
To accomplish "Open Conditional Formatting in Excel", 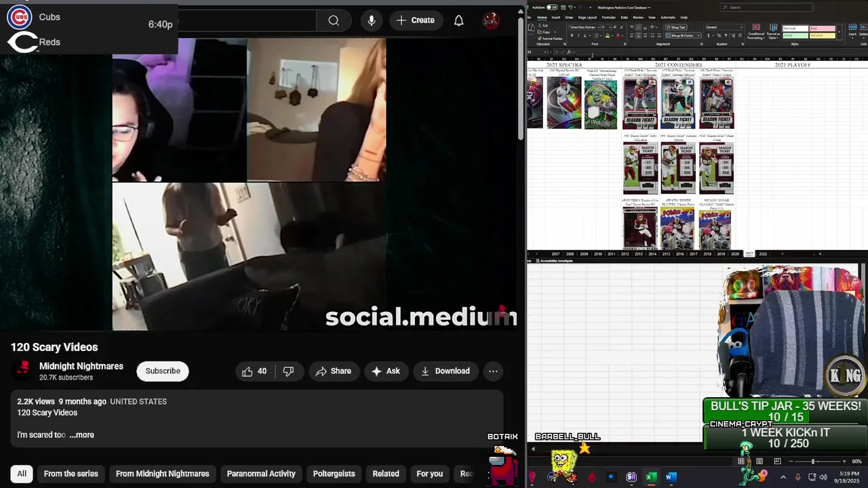I will (x=756, y=32).
